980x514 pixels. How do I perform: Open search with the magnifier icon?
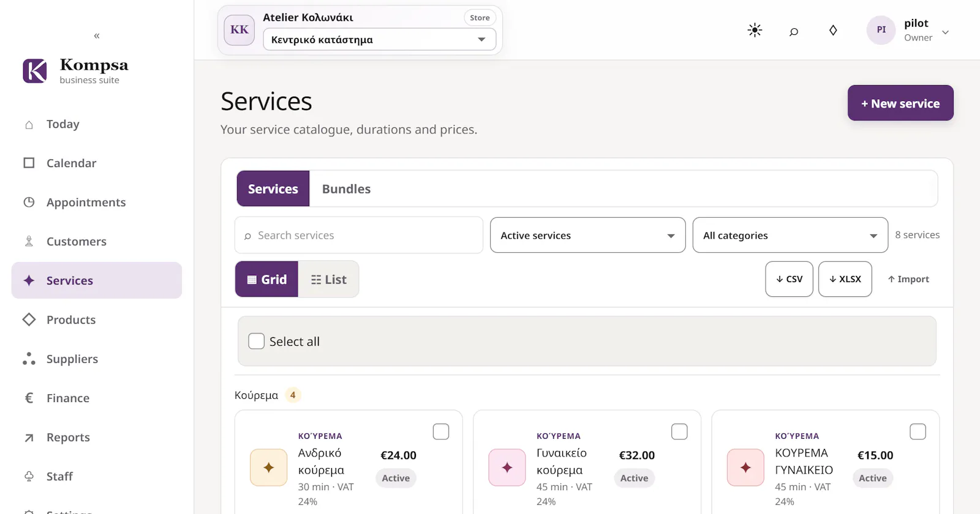coord(794,31)
